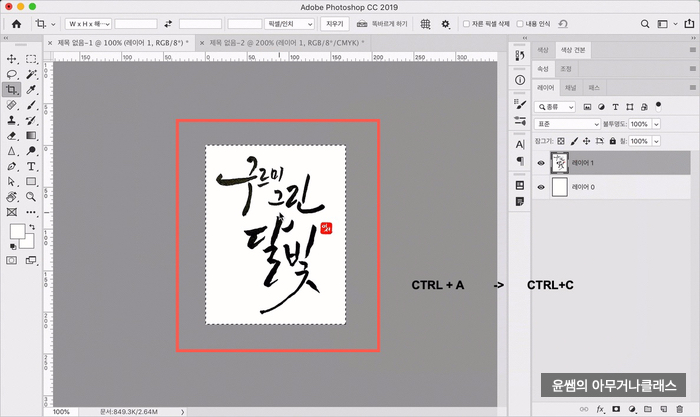Image resolution: width=700 pixels, height=417 pixels.
Task: Select the Zoom magnifier tool
Action: click(x=31, y=197)
